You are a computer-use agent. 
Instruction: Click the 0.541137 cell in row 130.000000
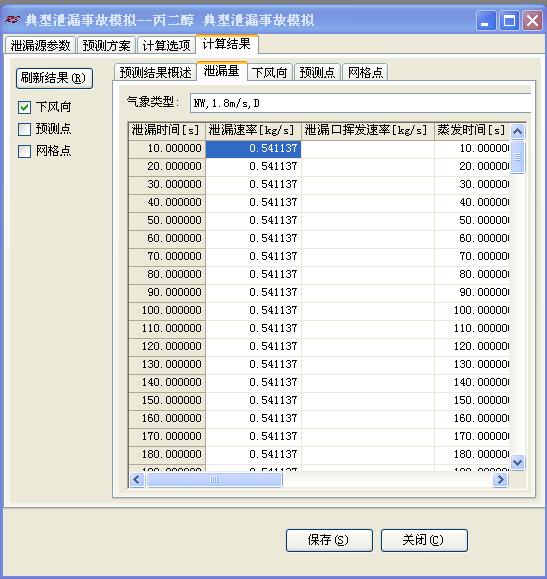pos(253,365)
